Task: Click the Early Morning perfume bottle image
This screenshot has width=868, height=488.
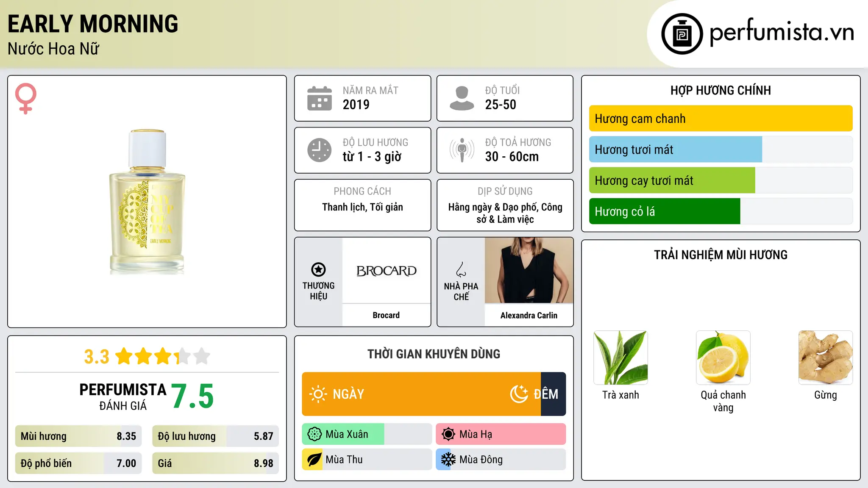Action: tap(147, 202)
